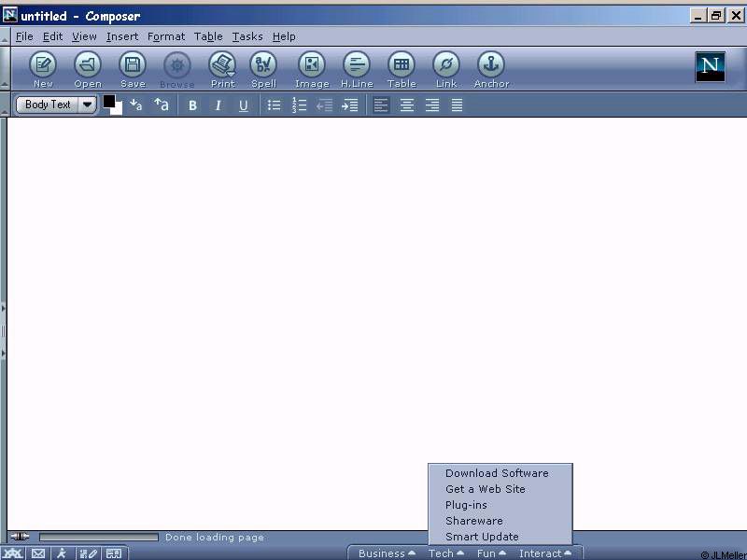Choose Download Software from the popup menu
This screenshot has height=560, width=747.
pos(500,473)
